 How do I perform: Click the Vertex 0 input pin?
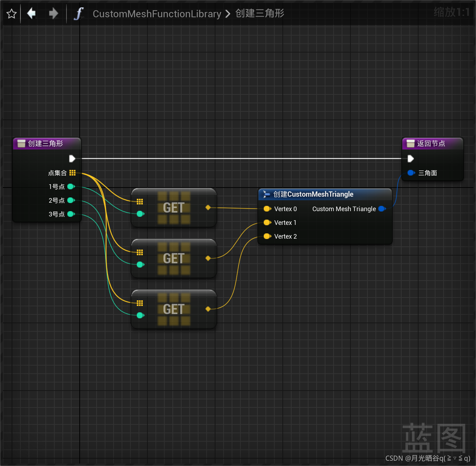267,209
